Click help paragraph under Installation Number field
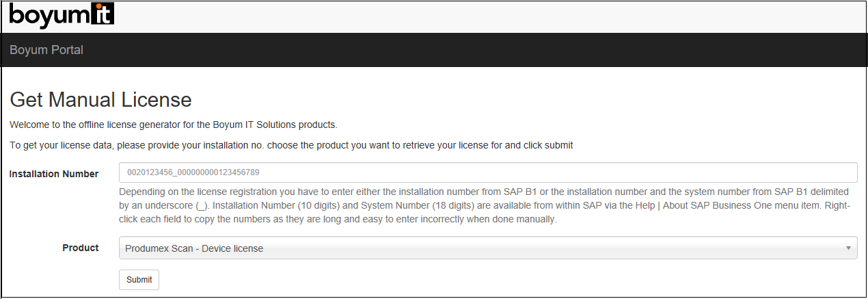 [484, 206]
